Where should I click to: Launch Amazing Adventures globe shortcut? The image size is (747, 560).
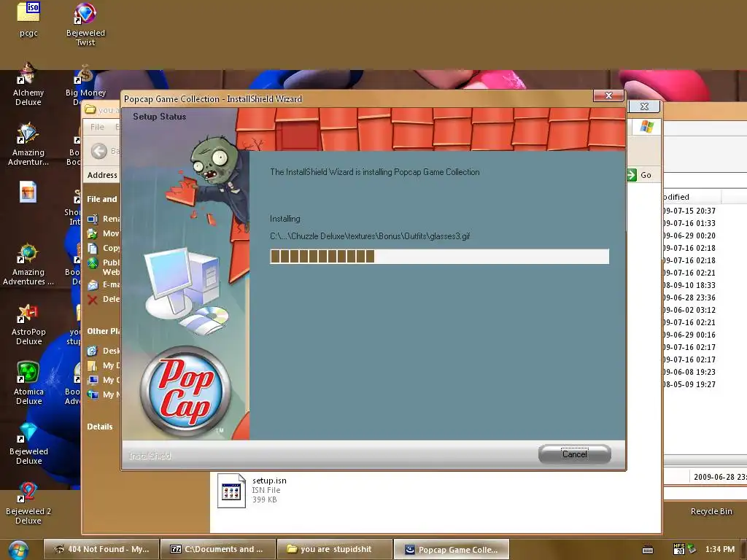coord(28,264)
